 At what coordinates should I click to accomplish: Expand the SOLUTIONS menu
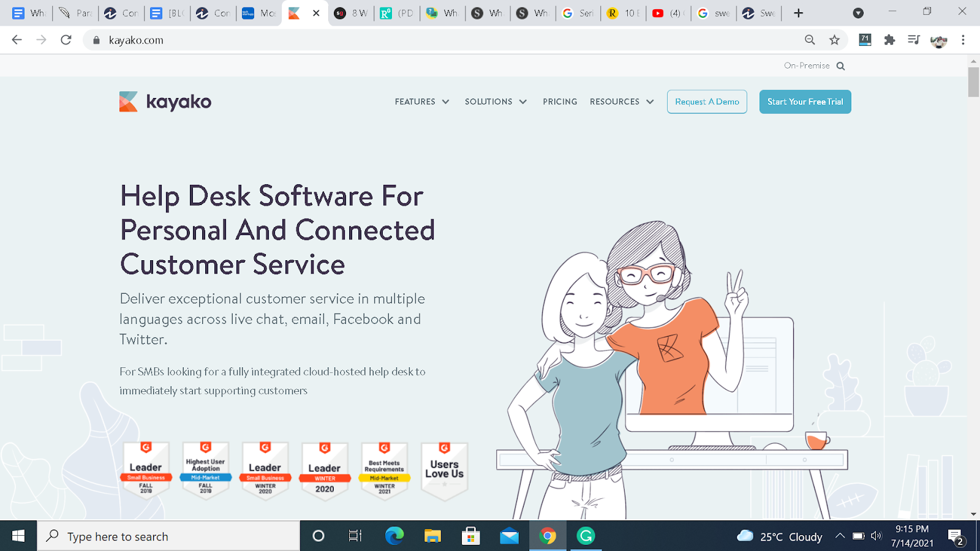coord(496,102)
